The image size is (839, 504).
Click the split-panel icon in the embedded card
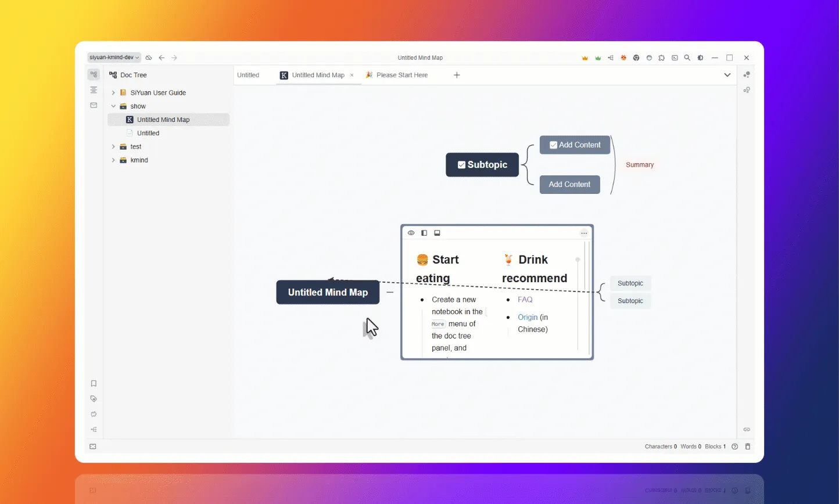(424, 233)
